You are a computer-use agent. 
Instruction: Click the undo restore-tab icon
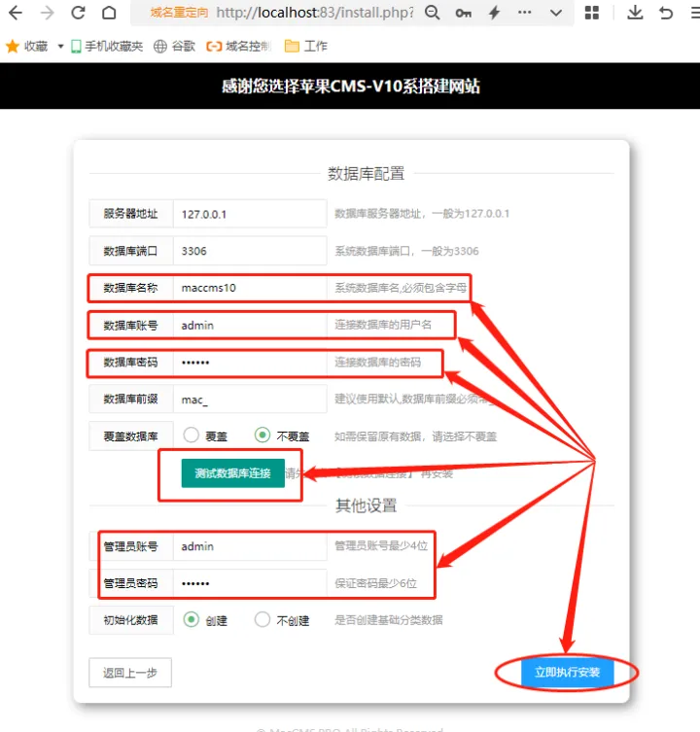666,13
